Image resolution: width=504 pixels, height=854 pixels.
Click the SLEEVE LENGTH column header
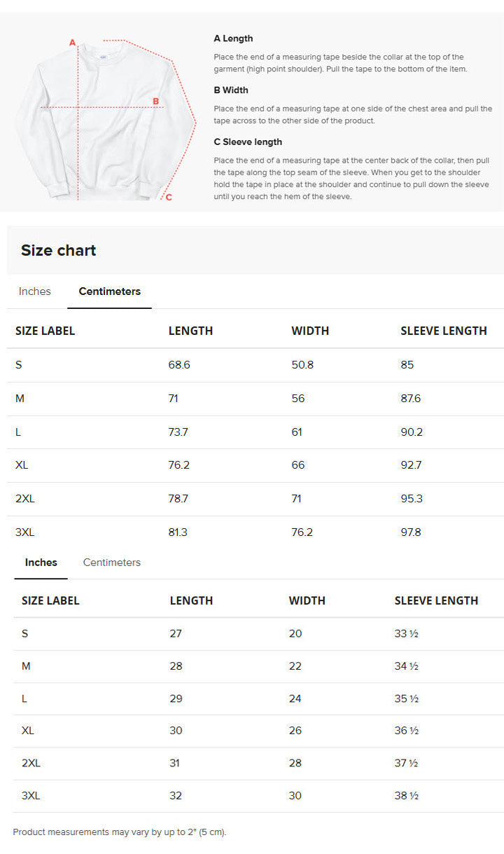click(444, 331)
